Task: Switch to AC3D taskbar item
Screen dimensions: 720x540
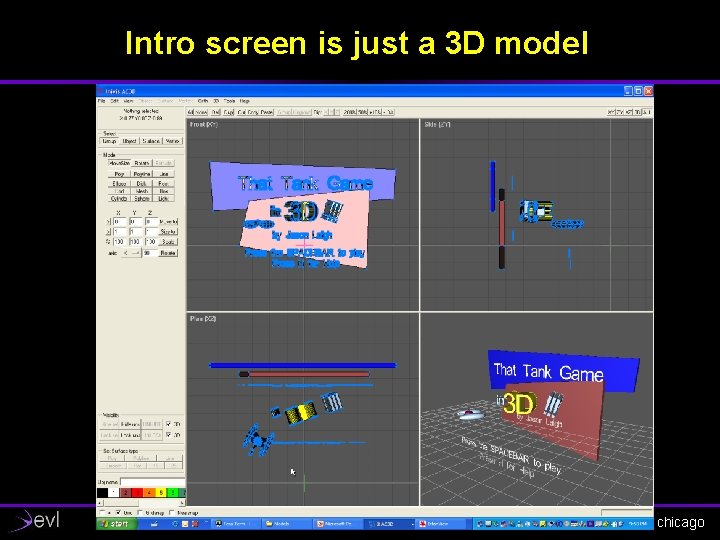Action: (390, 523)
